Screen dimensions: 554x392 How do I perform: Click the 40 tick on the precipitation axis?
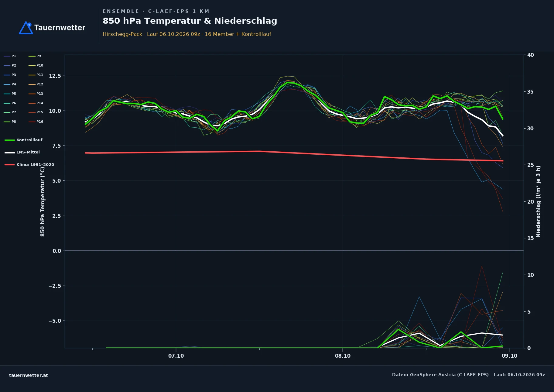click(x=531, y=55)
